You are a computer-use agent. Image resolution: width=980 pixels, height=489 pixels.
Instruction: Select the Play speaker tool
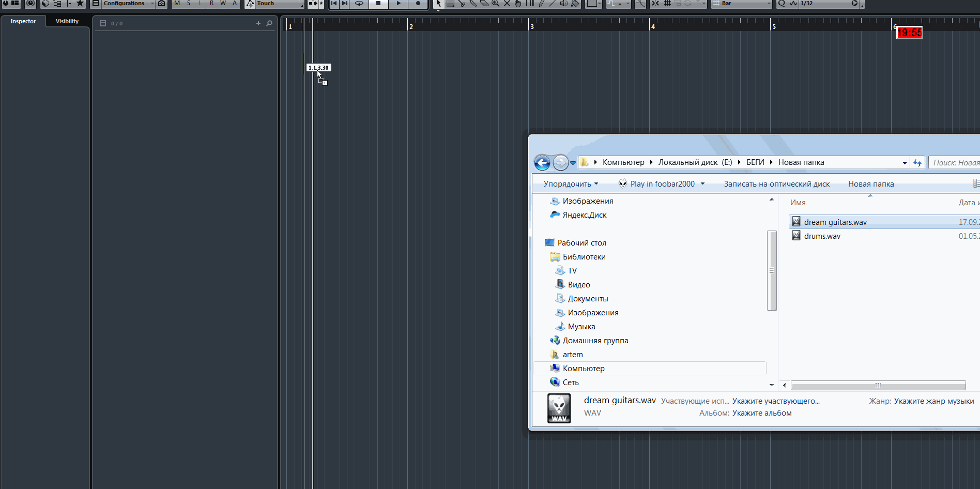(x=564, y=3)
